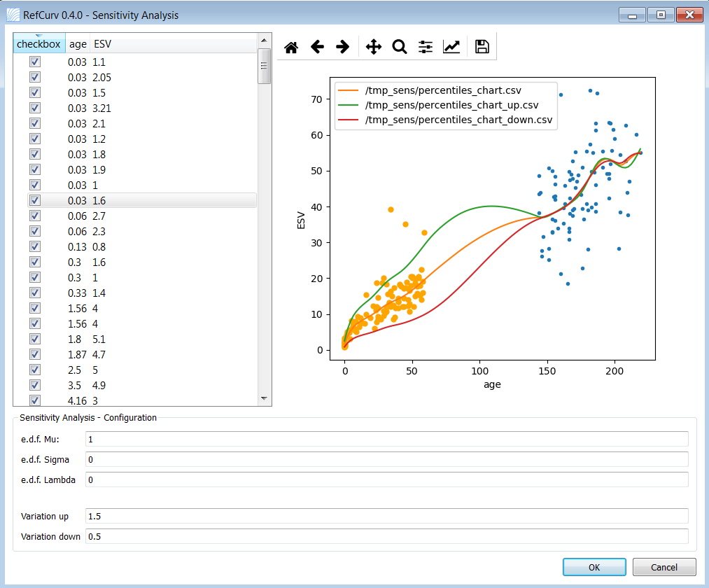709x588 pixels.
Task: Select the ESV value 1.5 cell
Action: click(x=99, y=92)
